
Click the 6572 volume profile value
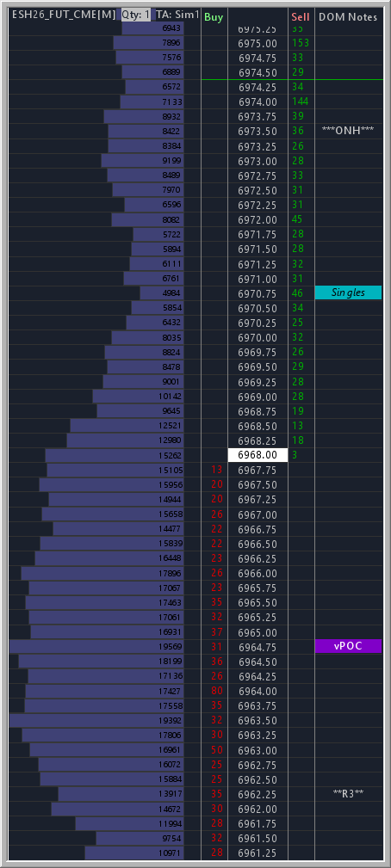171,87
